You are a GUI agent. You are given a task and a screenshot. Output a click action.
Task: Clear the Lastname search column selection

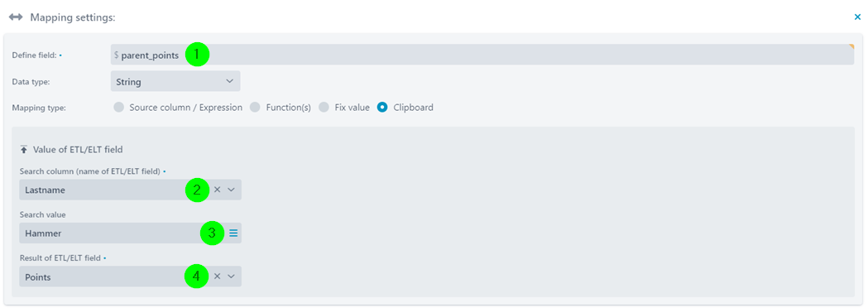click(x=217, y=190)
